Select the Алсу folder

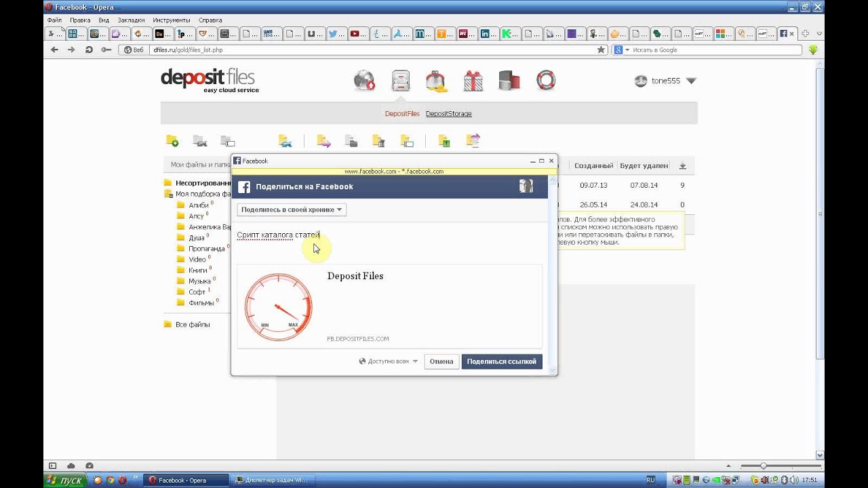193,216
